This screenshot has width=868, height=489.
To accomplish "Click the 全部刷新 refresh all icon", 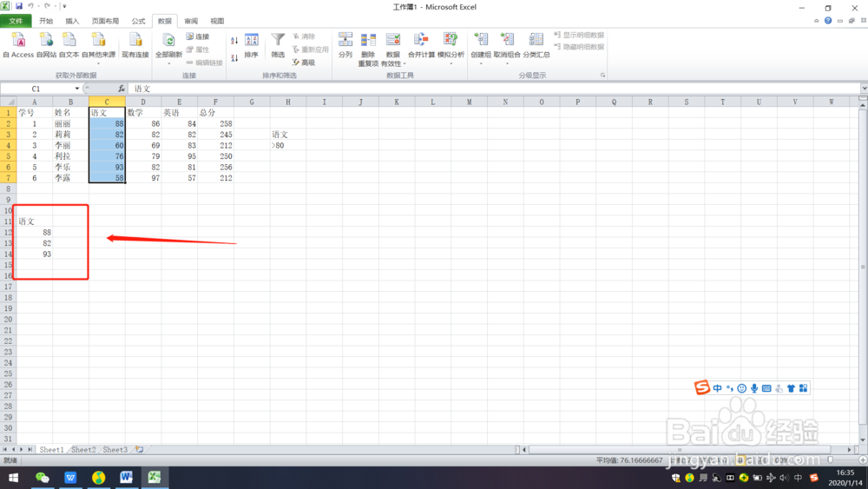I will coord(169,42).
